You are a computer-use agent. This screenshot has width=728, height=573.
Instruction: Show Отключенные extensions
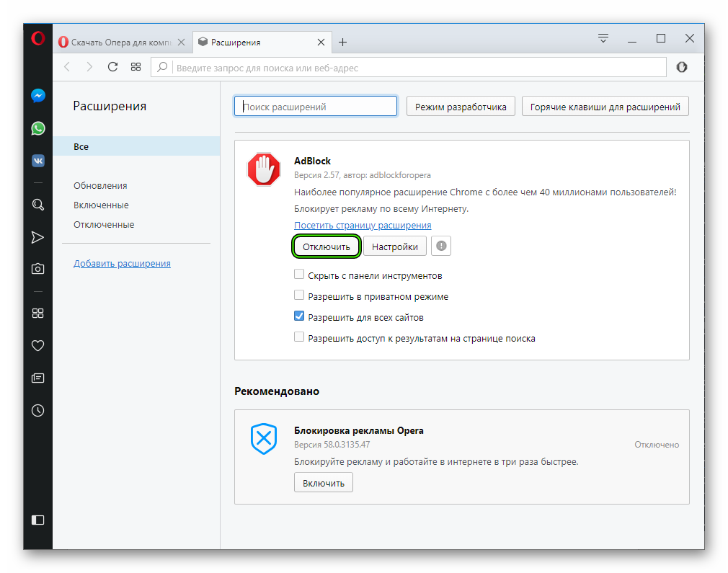coord(104,225)
